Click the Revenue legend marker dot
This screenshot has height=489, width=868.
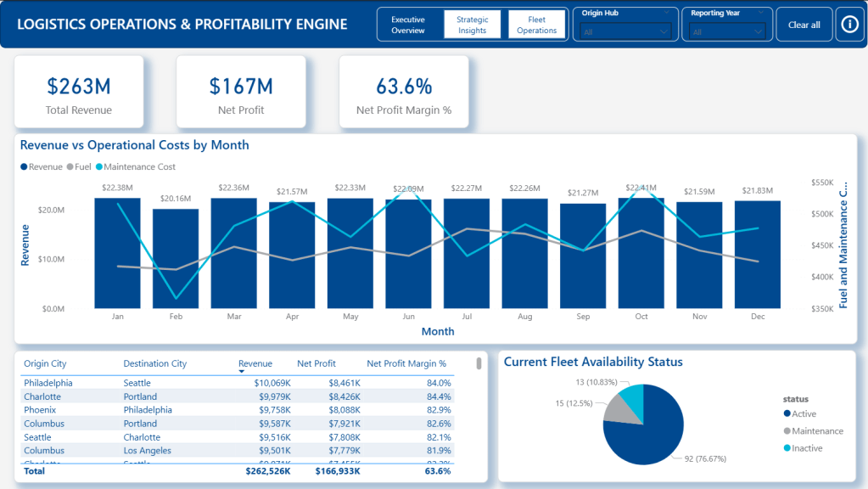tap(24, 167)
